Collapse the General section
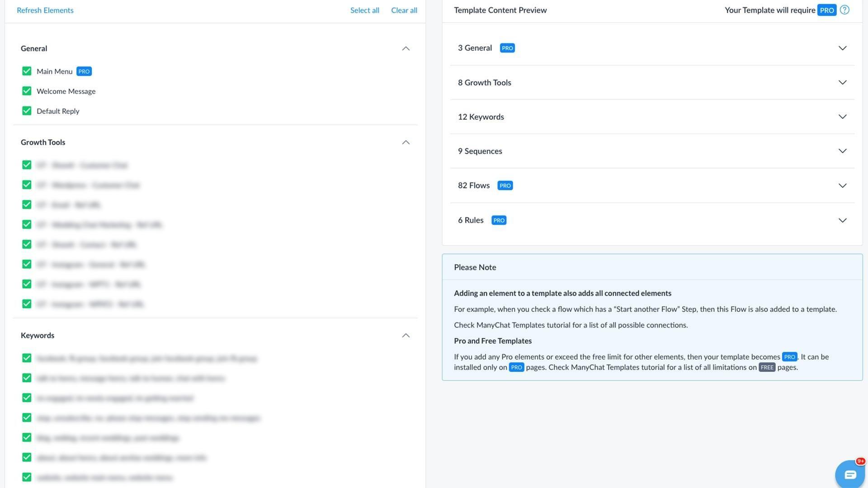The image size is (868, 488). click(x=406, y=49)
